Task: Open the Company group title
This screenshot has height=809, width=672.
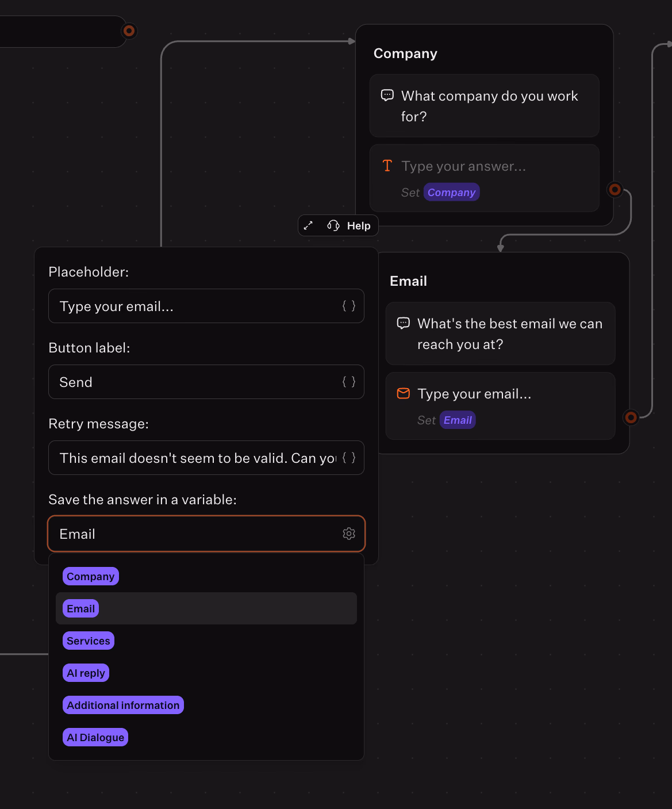Action: [405, 53]
